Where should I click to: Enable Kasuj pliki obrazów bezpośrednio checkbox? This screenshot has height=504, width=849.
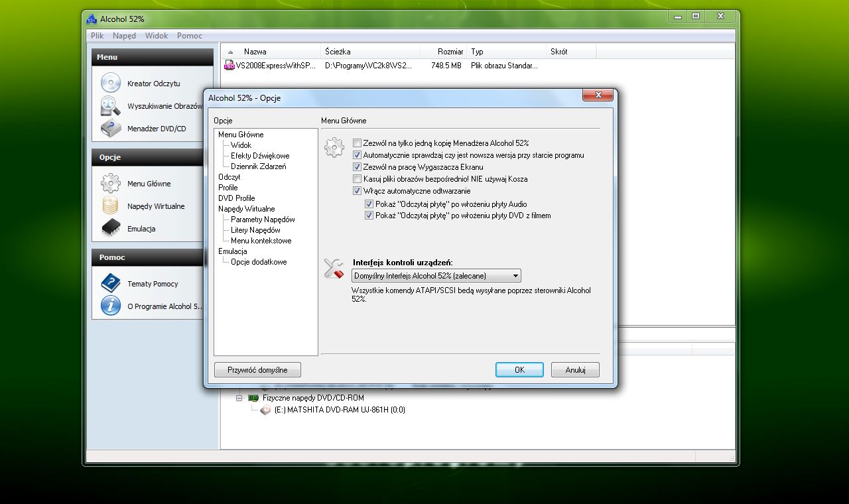[x=357, y=178]
